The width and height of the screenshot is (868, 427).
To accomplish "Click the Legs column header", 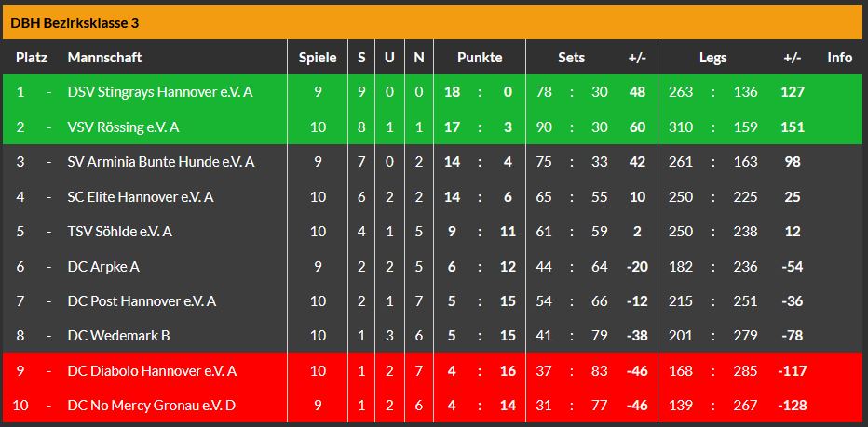I will pos(713,58).
